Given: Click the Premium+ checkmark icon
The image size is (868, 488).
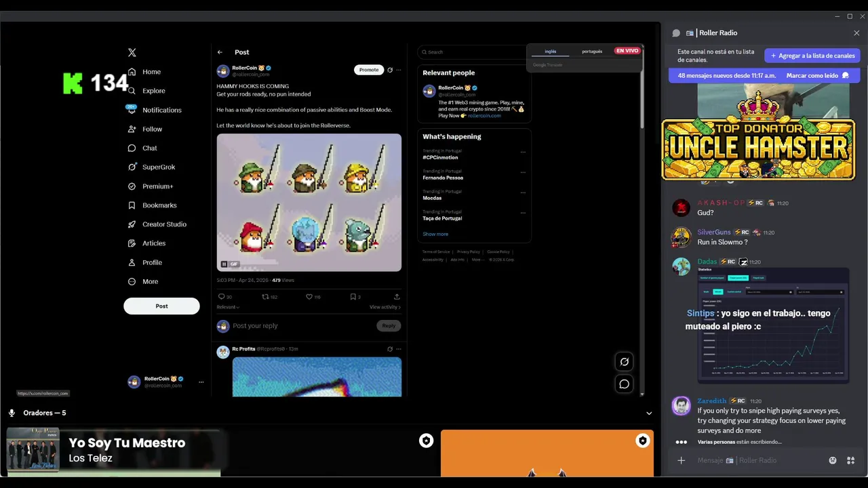Looking at the screenshot, I should [132, 186].
